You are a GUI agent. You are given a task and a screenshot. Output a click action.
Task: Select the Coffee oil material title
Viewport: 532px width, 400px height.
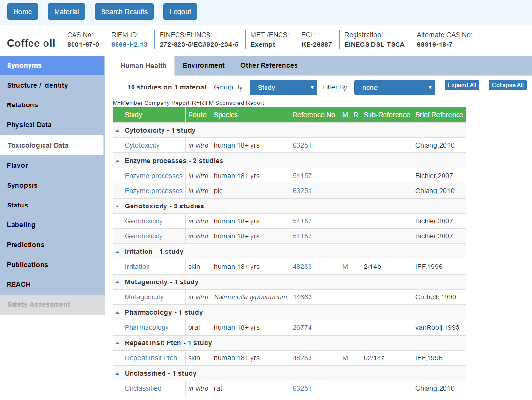coord(31,44)
